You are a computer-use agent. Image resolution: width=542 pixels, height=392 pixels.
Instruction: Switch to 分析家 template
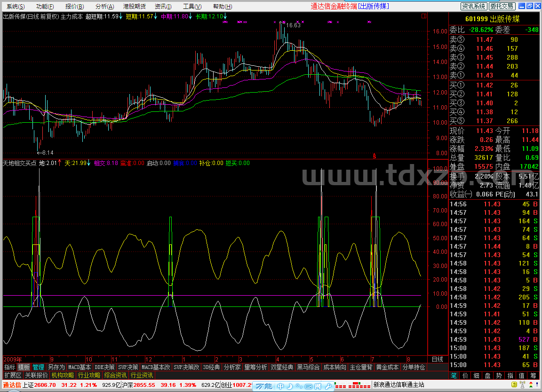click(232, 367)
